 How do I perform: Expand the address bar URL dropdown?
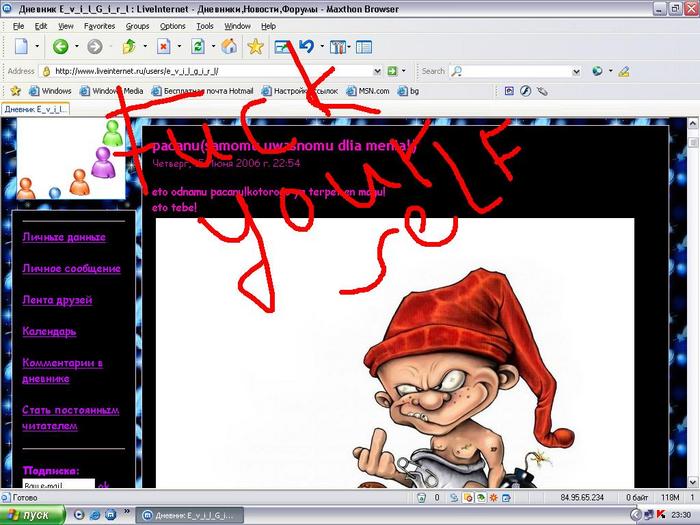pos(377,71)
